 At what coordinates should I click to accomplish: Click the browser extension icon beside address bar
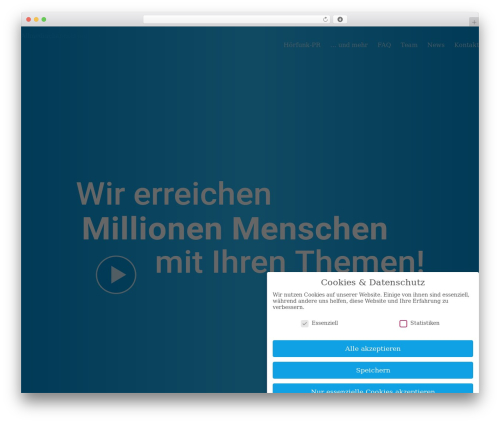[340, 19]
